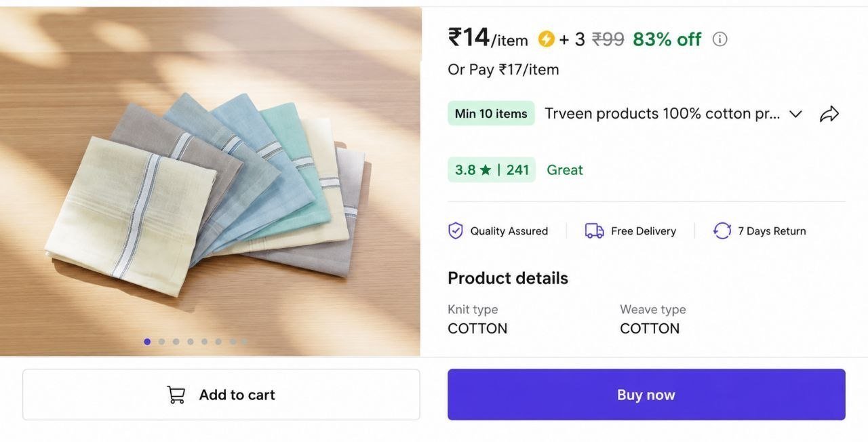Click the shopping cart icon
The image size is (868, 442).
[176, 395]
